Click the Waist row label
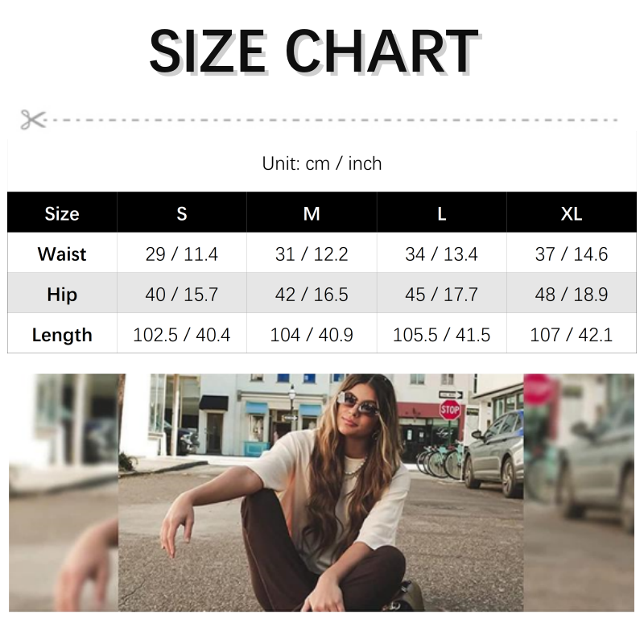Image resolution: width=644 pixels, height=644 pixels. pyautogui.click(x=62, y=254)
